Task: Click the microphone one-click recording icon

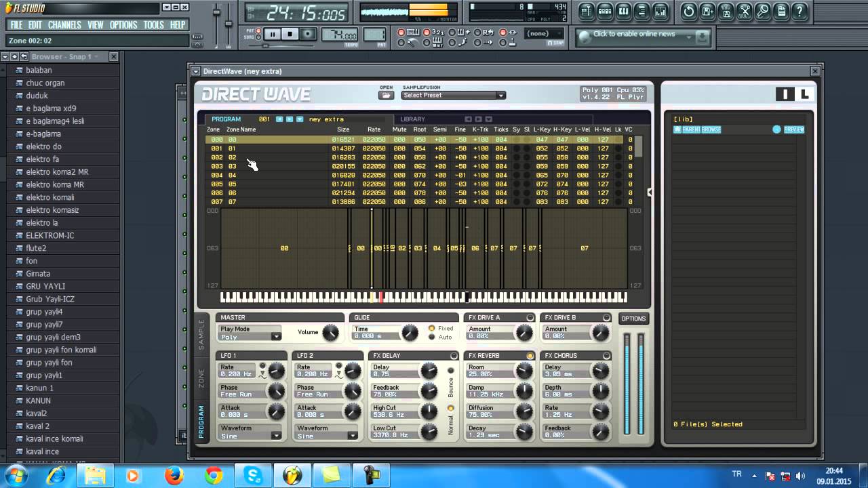Action: 763,11
